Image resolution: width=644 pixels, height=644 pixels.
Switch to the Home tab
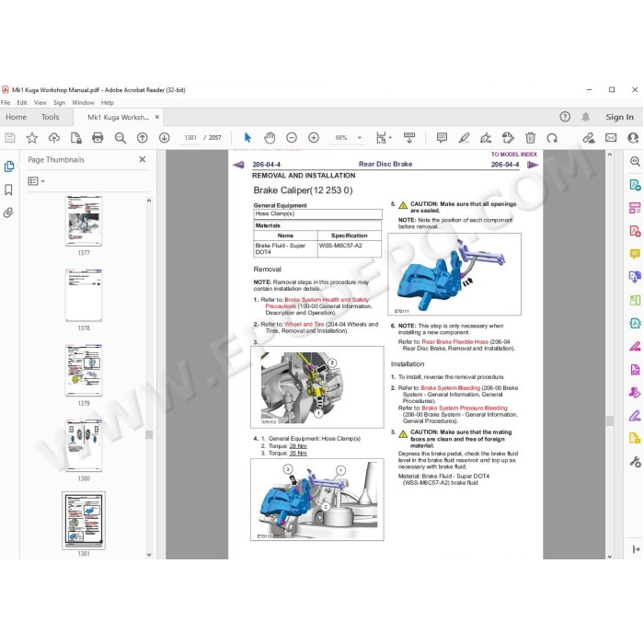(x=16, y=117)
